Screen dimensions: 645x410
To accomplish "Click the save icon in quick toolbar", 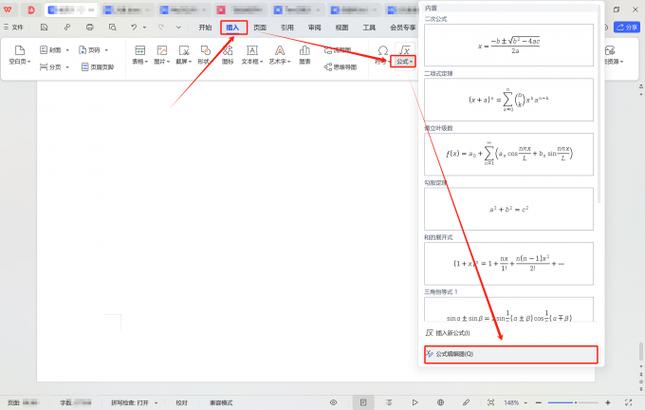I will (x=44, y=28).
